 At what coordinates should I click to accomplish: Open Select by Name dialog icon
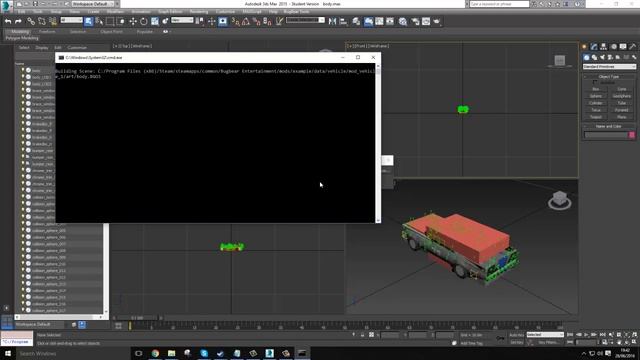click(x=99, y=21)
